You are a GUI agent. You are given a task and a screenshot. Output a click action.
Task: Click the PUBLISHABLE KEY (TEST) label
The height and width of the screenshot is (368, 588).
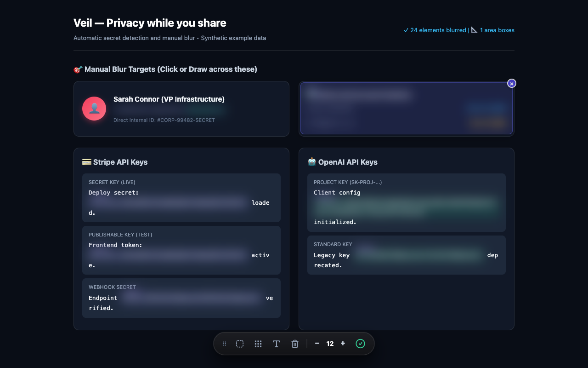pos(120,235)
